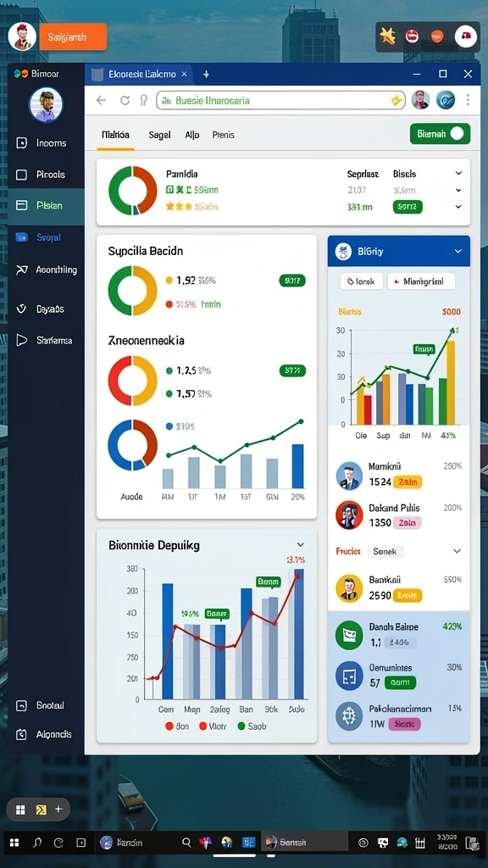Open the Bitonmtie Depuikg chart dropdown chevron
This screenshot has width=488, height=868.
[301, 545]
